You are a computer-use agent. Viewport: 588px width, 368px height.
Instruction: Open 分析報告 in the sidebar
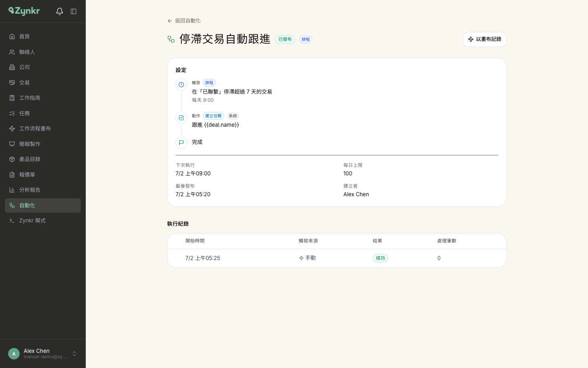[43, 190]
